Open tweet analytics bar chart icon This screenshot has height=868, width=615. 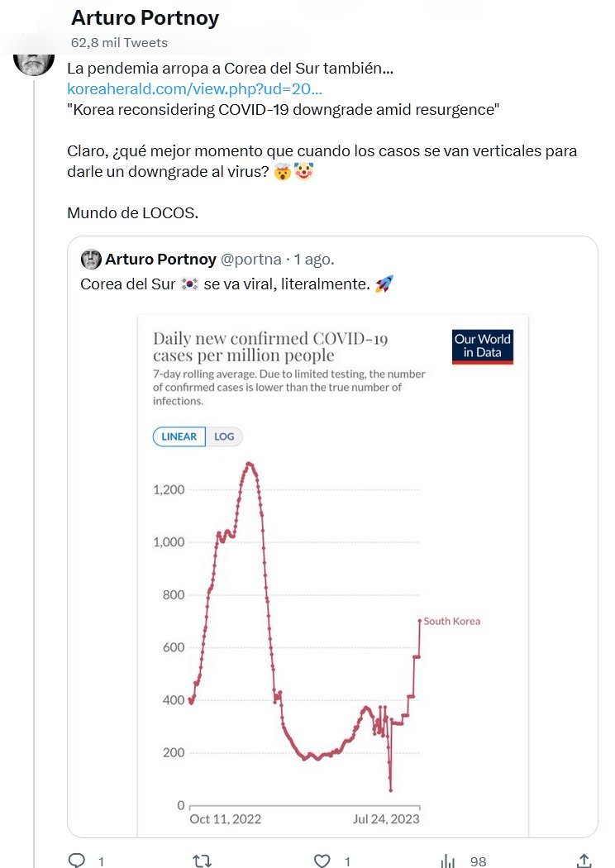(x=448, y=861)
